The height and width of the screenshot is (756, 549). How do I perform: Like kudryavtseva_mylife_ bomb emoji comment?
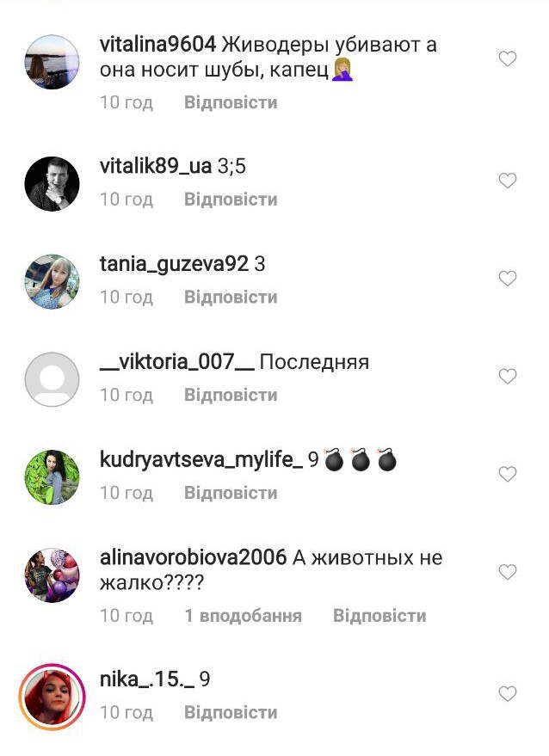tap(507, 474)
